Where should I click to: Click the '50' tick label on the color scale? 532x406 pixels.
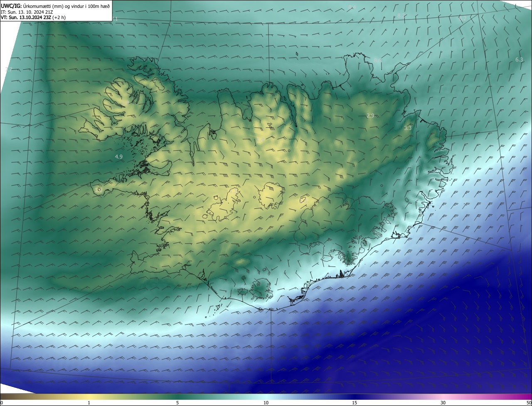pyautogui.click(x=528, y=403)
